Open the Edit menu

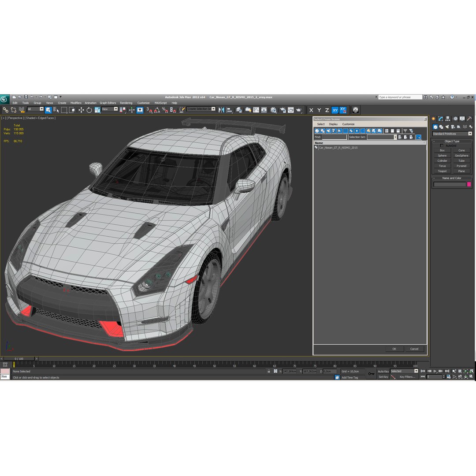[15, 103]
